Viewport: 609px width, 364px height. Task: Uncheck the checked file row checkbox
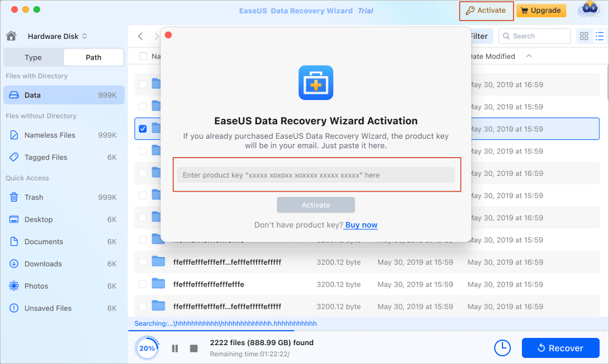pyautogui.click(x=143, y=128)
